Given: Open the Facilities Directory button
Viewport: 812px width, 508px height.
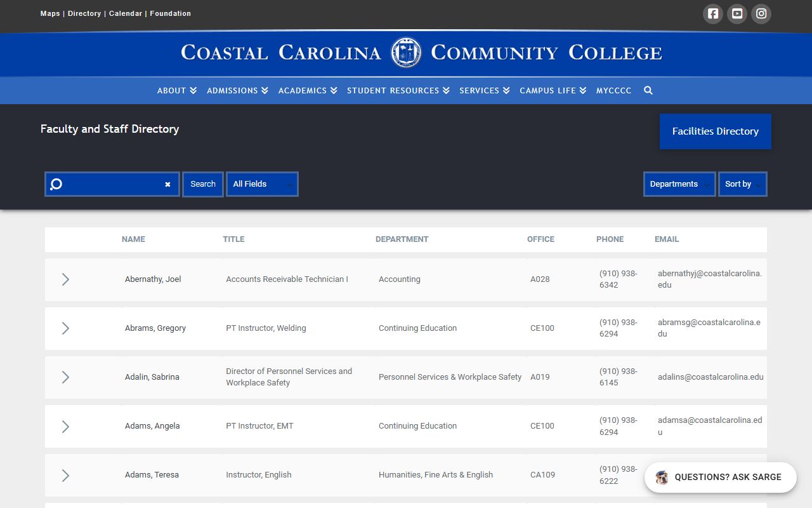Looking at the screenshot, I should pos(716,131).
